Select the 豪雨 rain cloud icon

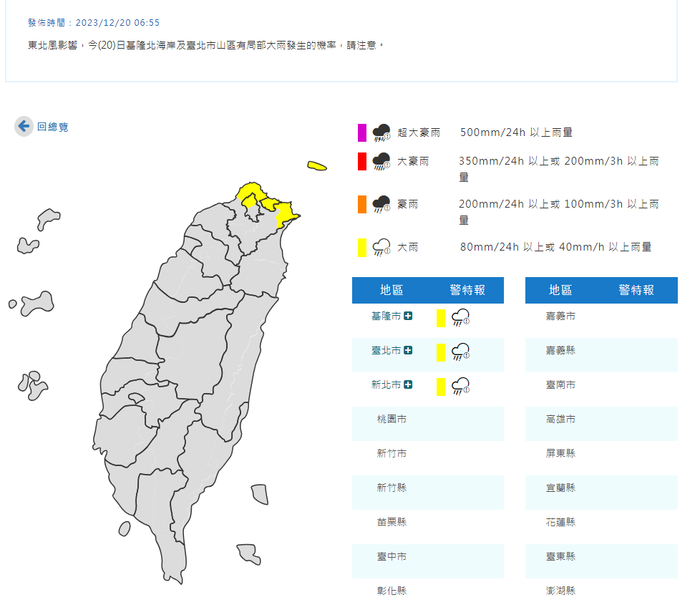[x=381, y=204]
